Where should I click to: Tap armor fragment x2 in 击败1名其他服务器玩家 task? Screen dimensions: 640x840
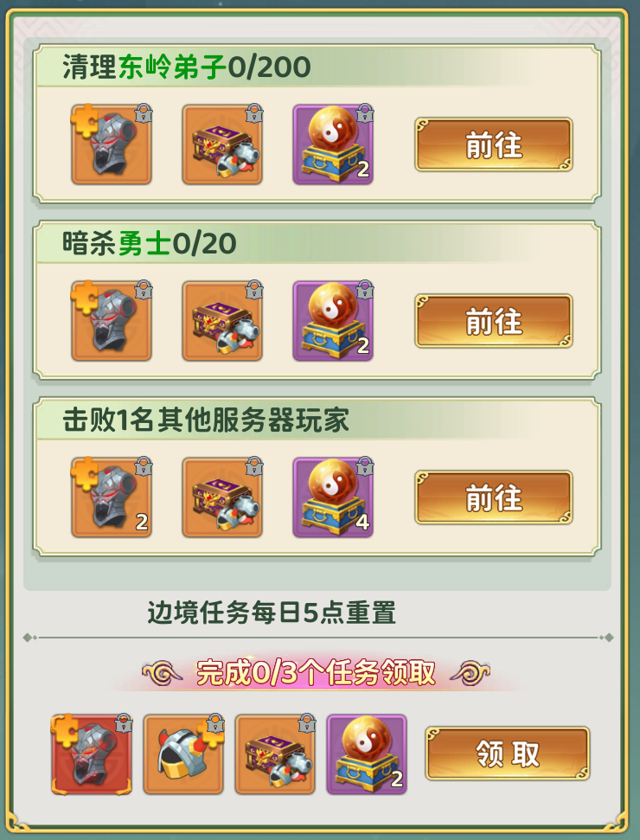coord(112,497)
